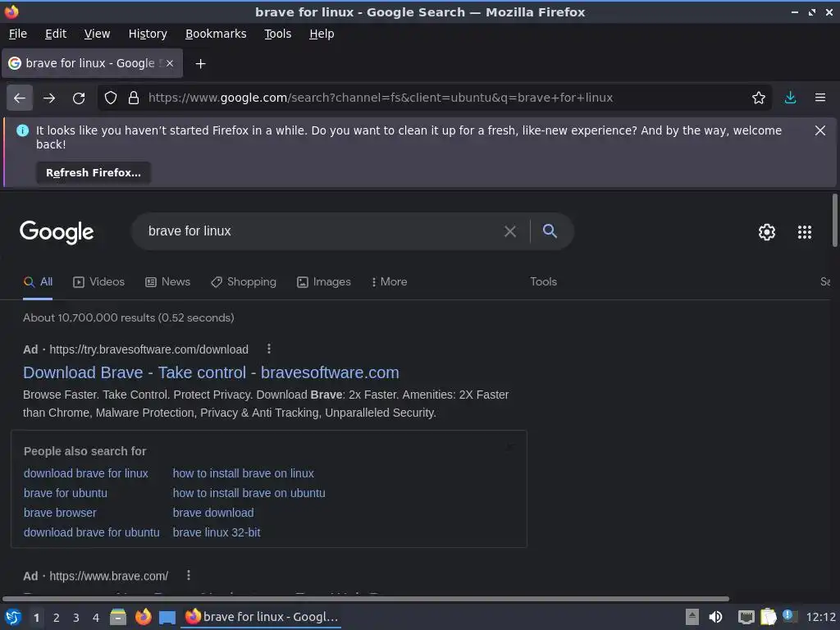Open the Bookmarks menu
This screenshot has width=840, height=630.
[x=216, y=34]
